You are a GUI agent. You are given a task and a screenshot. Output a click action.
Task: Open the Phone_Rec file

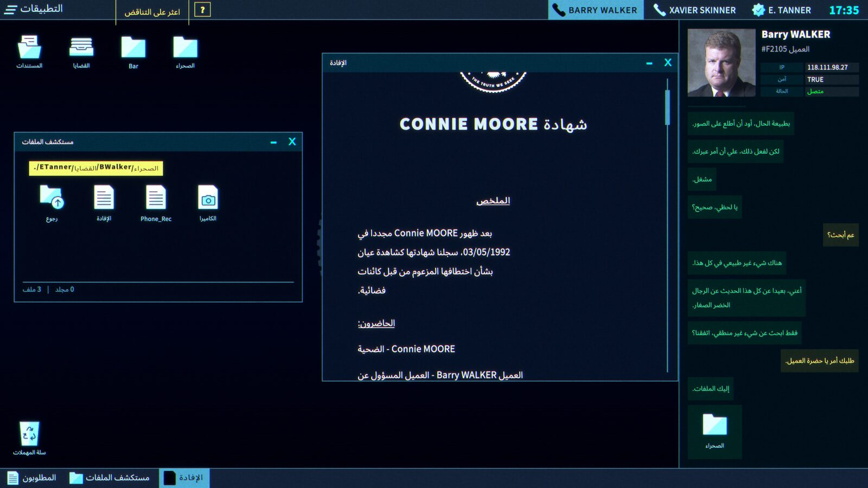point(156,203)
